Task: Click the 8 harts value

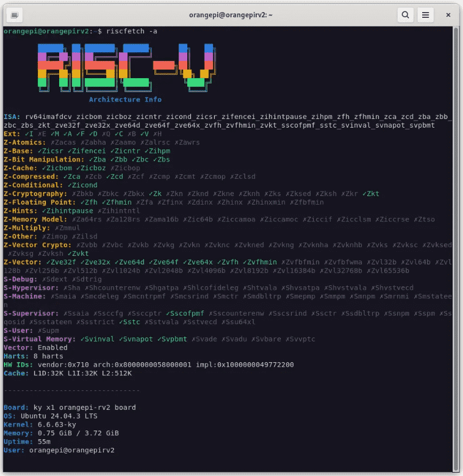Action: tap(48, 356)
